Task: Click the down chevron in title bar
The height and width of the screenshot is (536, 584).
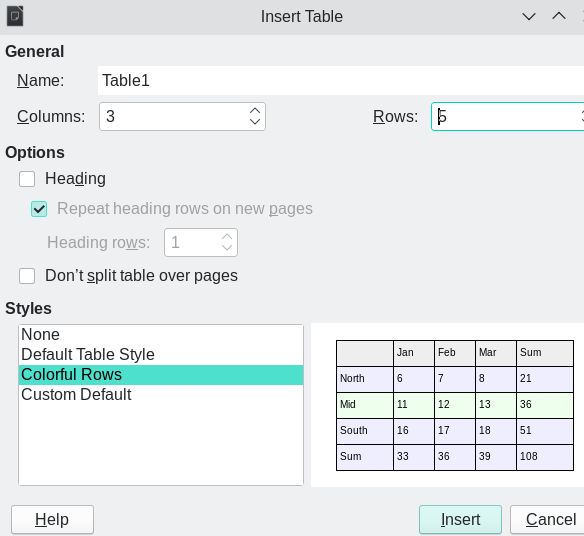Action: pyautogui.click(x=529, y=16)
